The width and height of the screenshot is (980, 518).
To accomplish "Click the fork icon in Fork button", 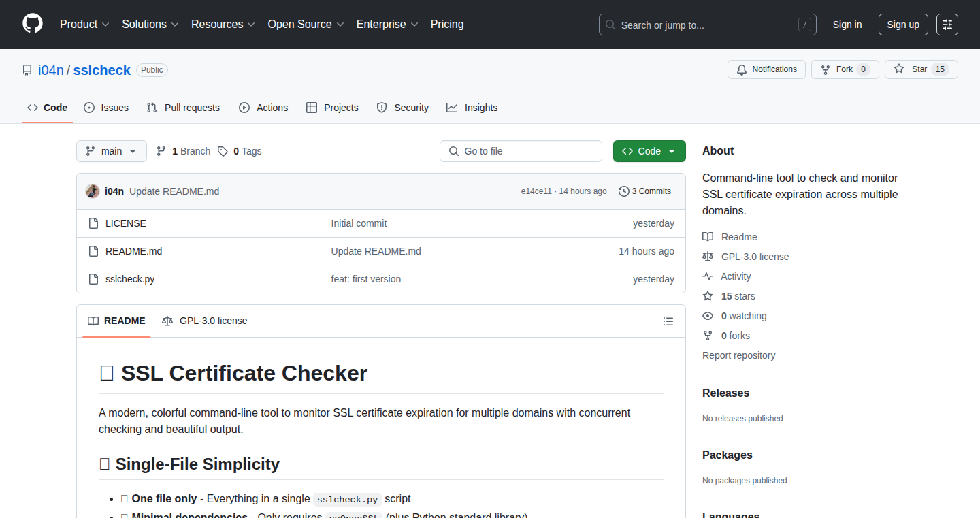I will [x=826, y=69].
